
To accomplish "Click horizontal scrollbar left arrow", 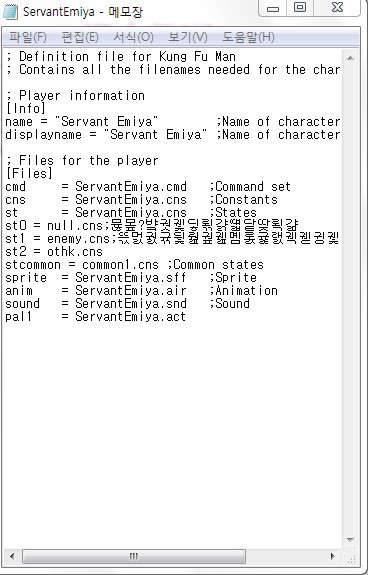I will tap(12, 556).
